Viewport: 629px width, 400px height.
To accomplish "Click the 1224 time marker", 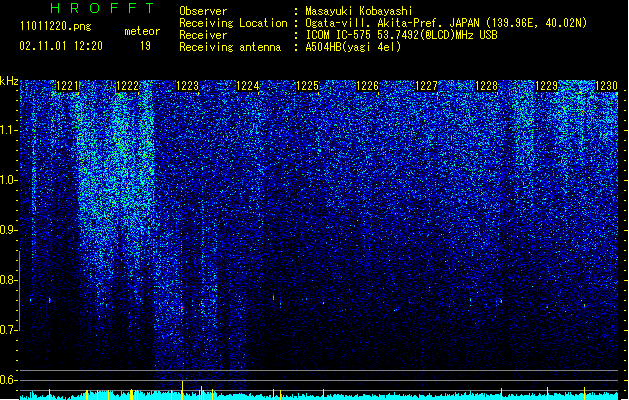I will pos(248,86).
